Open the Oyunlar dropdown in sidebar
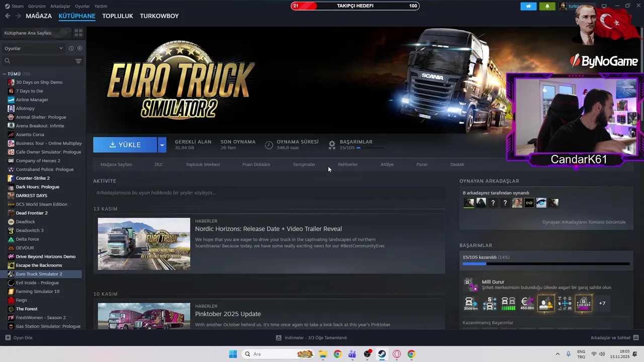 [x=34, y=48]
